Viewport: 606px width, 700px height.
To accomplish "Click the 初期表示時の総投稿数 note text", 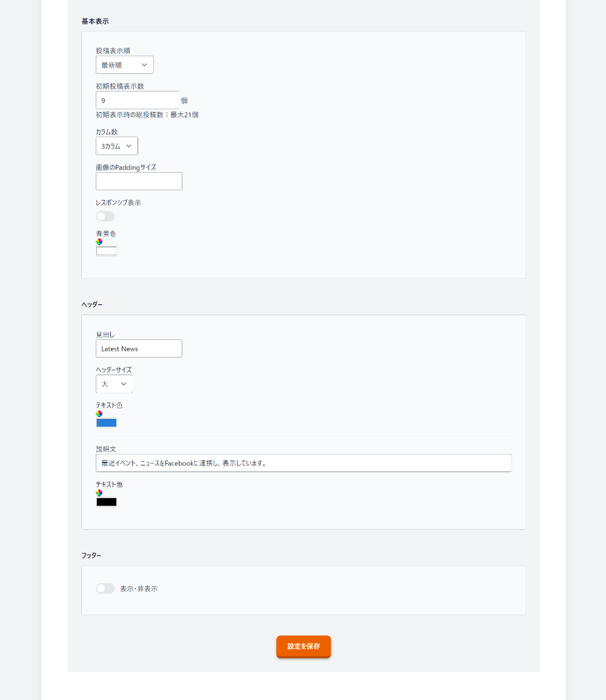I will [x=147, y=114].
